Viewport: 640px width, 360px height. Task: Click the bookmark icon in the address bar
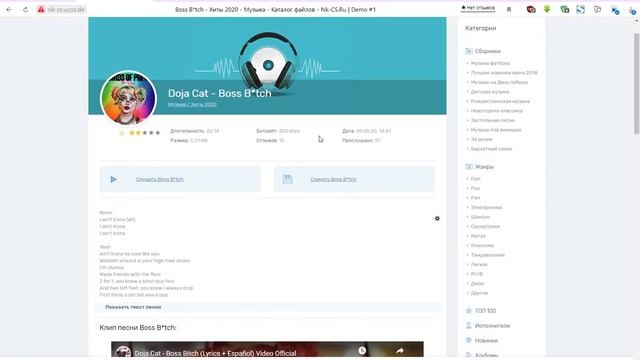(509, 9)
